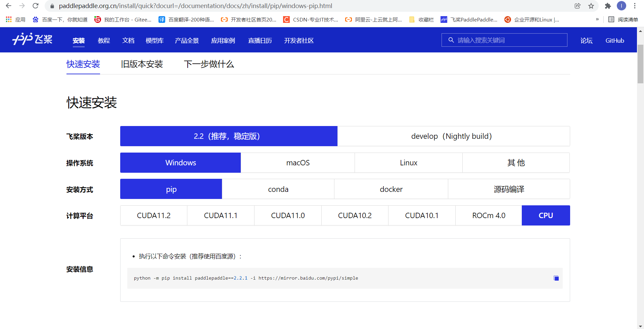644x329 pixels.
Task: Open the GitHub link
Action: (615, 40)
